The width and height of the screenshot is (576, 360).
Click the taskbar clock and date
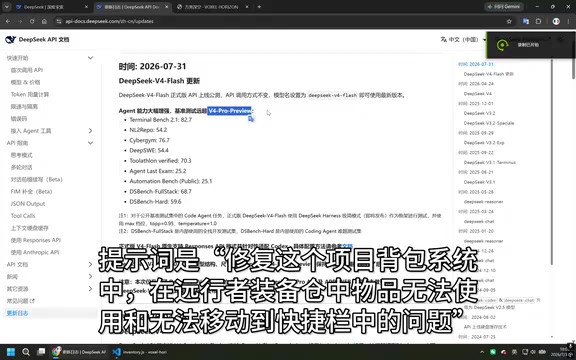pos(561,352)
